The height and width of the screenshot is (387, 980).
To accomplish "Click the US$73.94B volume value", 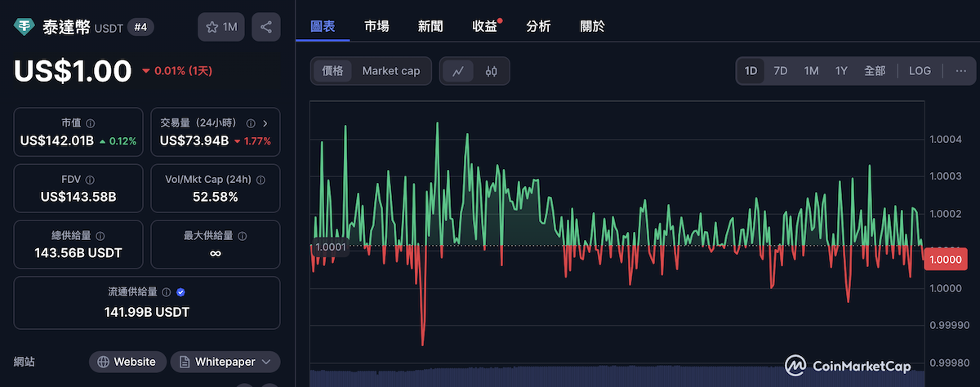I will (196, 140).
